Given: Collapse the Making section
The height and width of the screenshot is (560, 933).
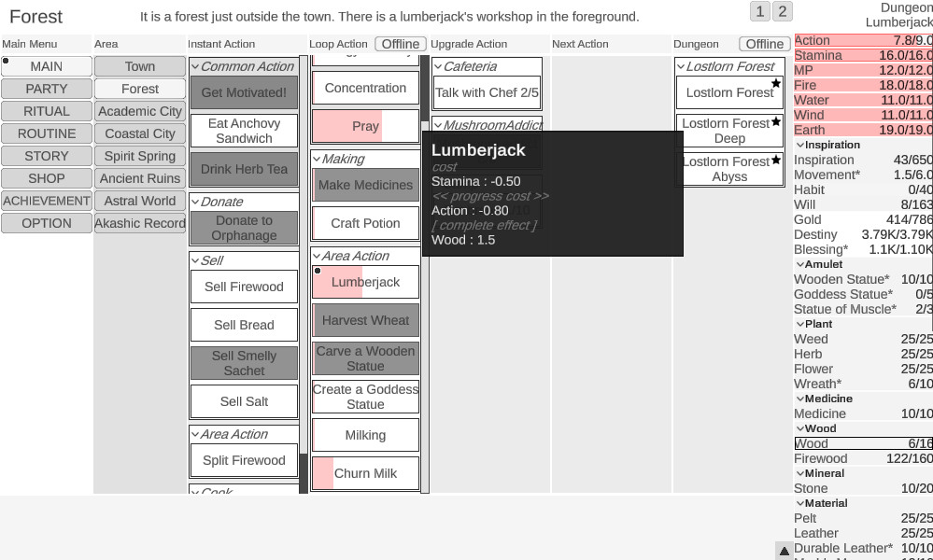Looking at the screenshot, I should [x=317, y=159].
